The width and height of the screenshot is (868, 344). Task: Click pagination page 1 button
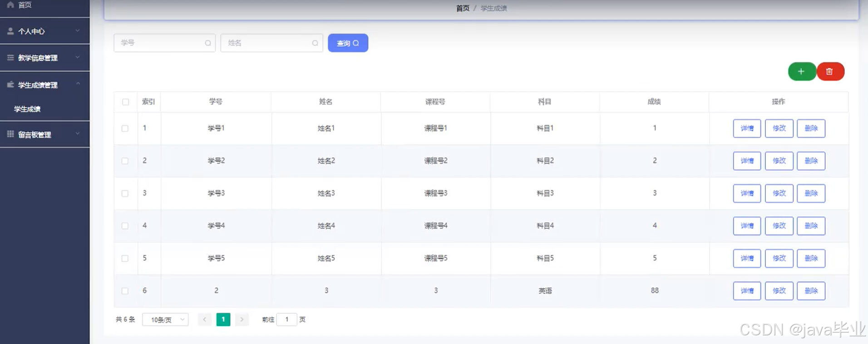[223, 319]
